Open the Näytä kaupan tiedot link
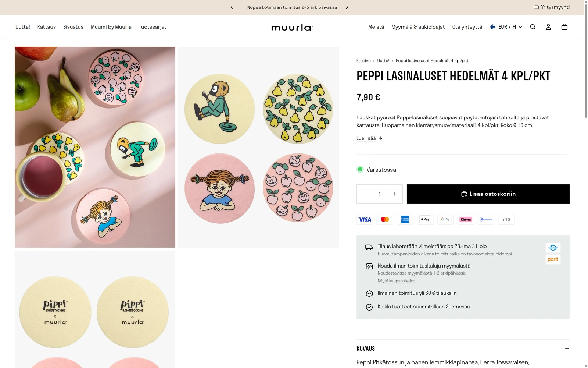 coord(396,281)
